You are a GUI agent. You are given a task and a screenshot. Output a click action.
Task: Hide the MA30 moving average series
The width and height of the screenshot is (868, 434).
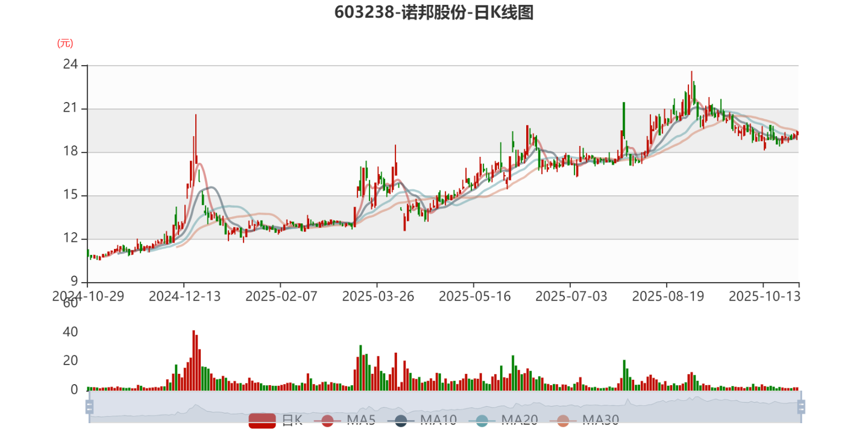coord(584,420)
